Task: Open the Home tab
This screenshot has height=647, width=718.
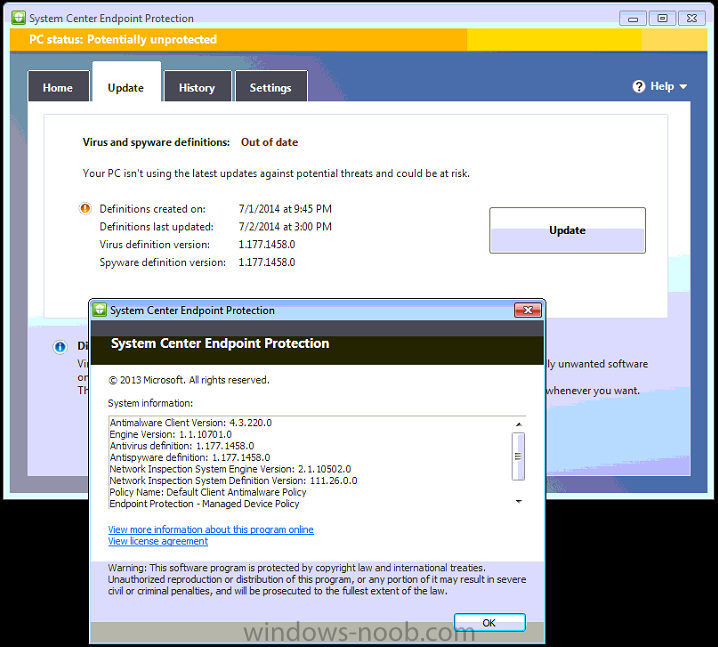Action: [x=58, y=86]
